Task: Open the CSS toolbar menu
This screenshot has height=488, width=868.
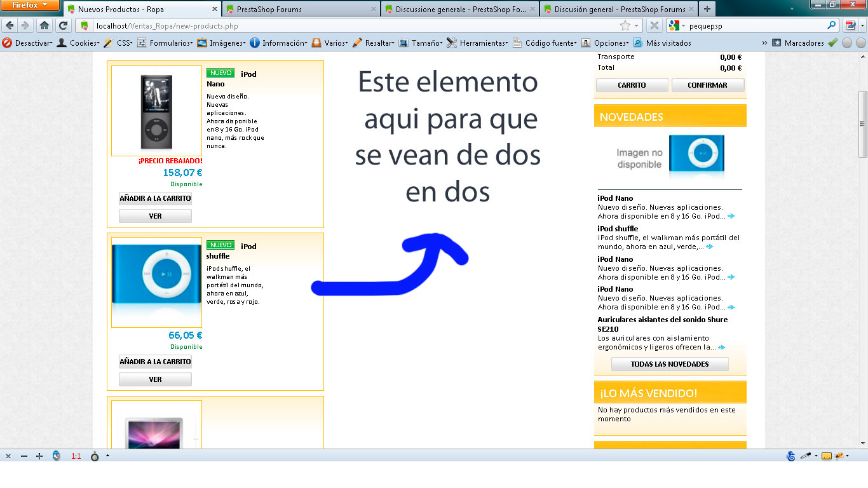Action: [x=118, y=43]
